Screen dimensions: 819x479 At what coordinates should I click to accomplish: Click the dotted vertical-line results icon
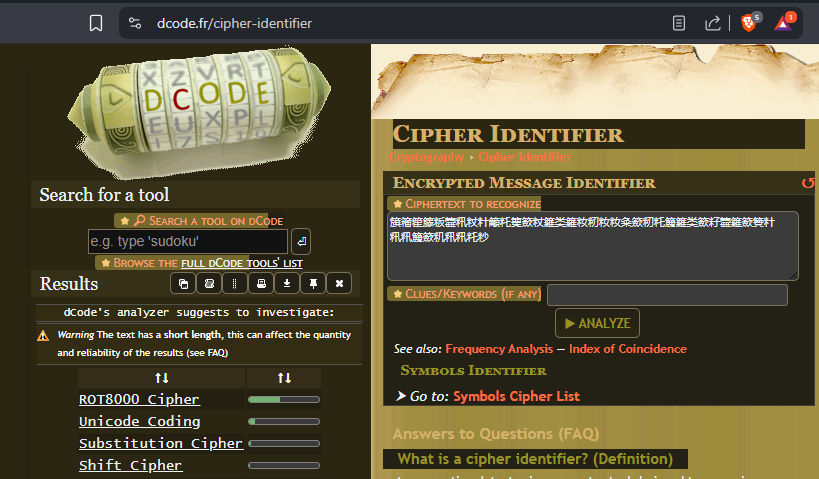point(235,284)
